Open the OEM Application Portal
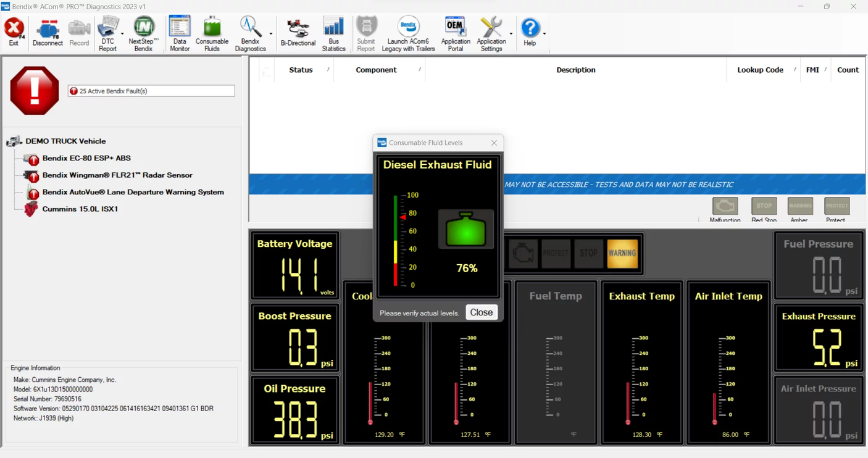868x458 pixels. click(x=455, y=32)
